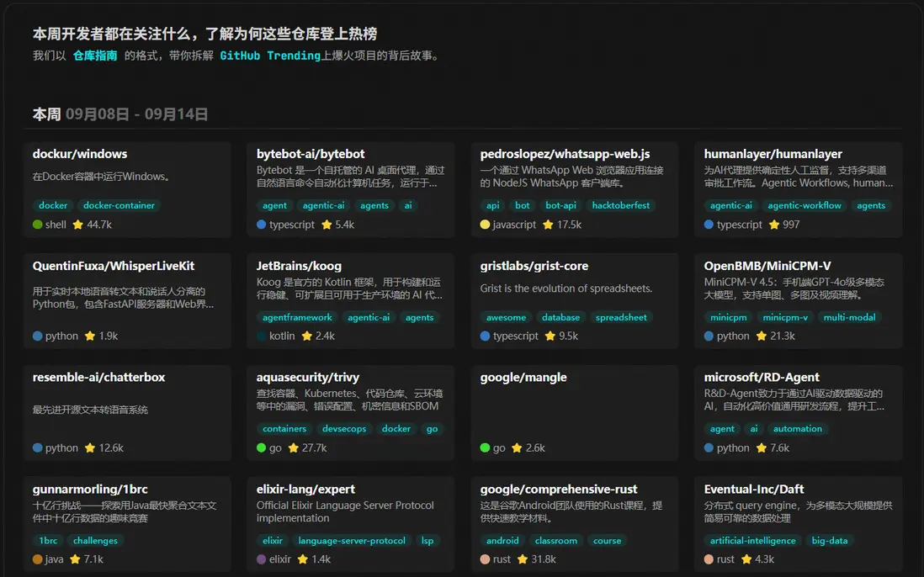Click the star icon next to 27.7k
Viewport: 924px width, 577px height.
coord(293,447)
